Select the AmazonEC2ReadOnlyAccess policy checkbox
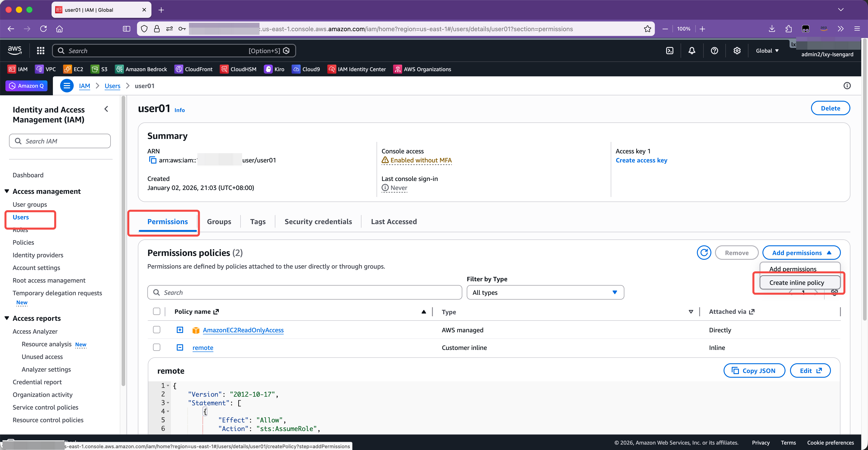Screen dimensions: 868x450 [157, 330]
